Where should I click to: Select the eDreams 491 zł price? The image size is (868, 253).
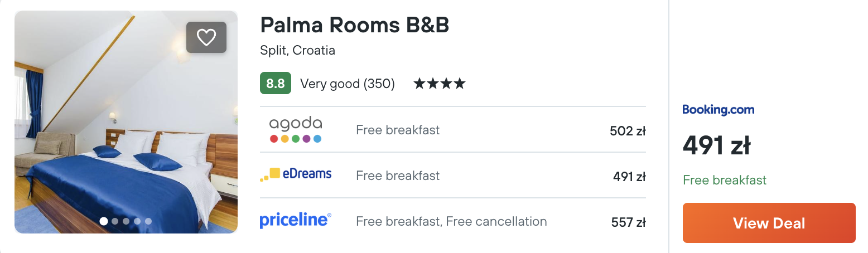(629, 177)
